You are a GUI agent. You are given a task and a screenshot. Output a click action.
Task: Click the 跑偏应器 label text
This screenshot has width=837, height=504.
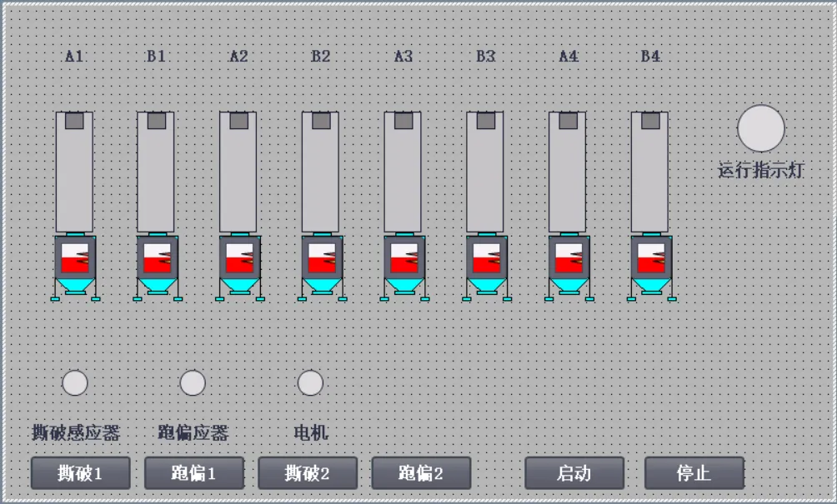coord(193,432)
